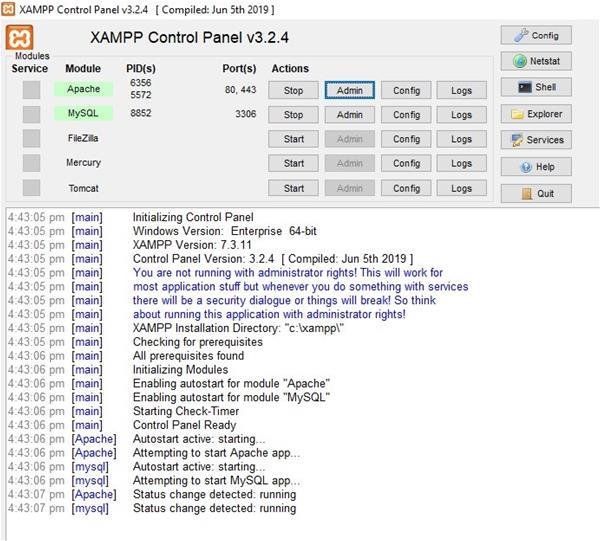Select Apache PID 6356
Screen dimensions: 600x541
[x=140, y=83]
